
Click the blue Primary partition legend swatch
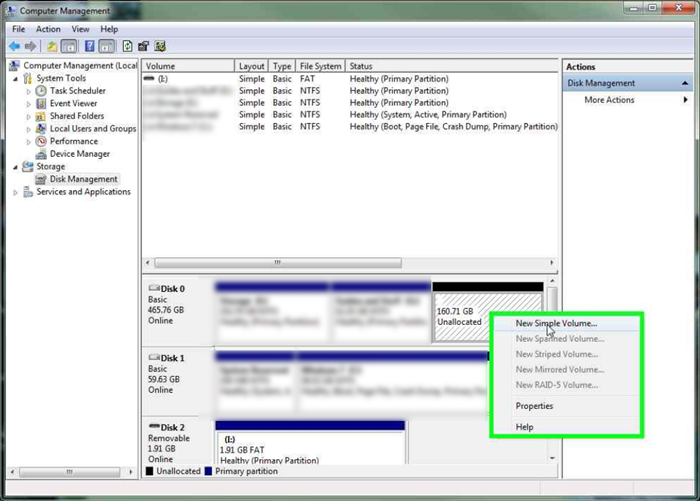(x=208, y=471)
